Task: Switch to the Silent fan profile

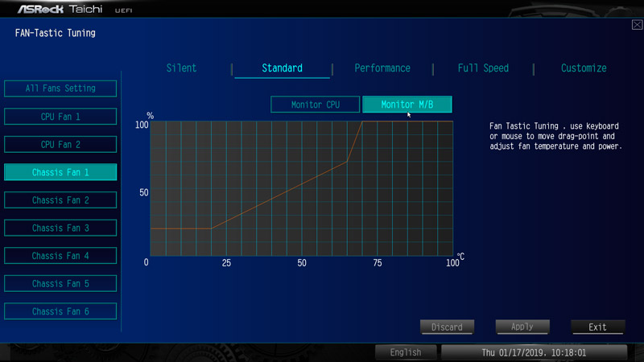Action: pyautogui.click(x=181, y=68)
